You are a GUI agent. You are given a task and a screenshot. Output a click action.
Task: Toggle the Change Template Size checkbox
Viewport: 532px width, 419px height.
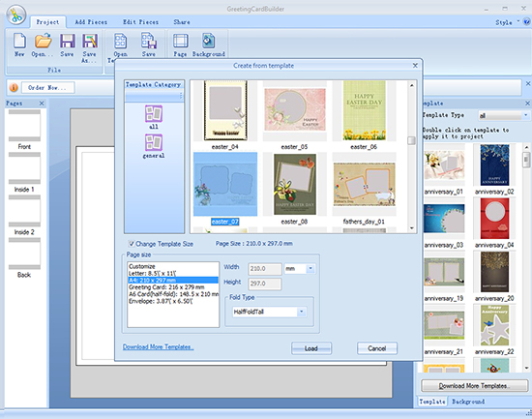(x=132, y=244)
